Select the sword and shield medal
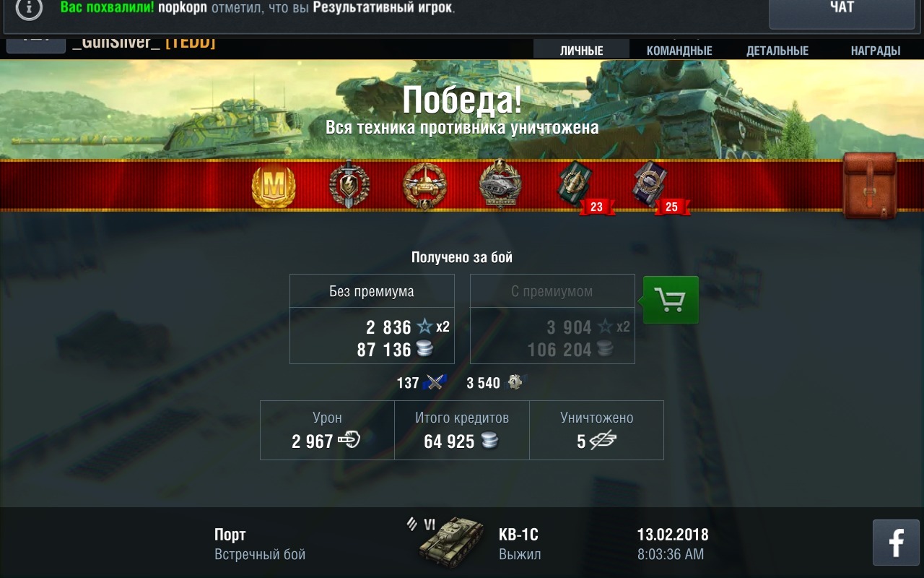The height and width of the screenshot is (578, 924). tap(349, 185)
